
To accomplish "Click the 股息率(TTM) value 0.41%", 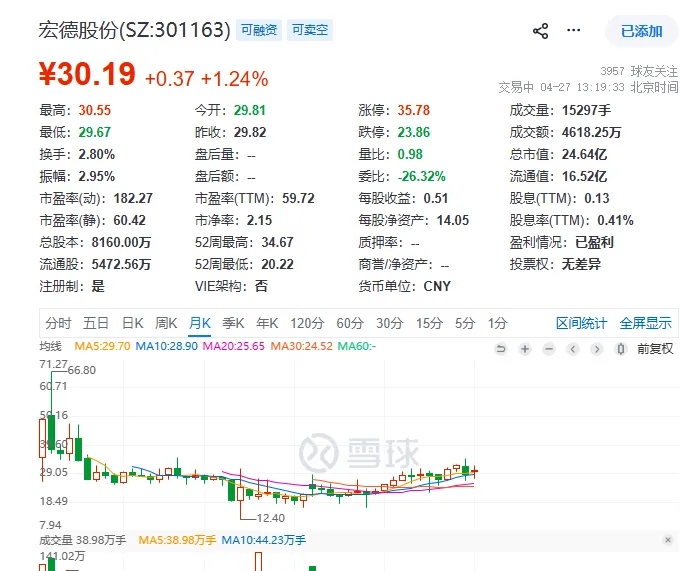I will coord(615,221).
